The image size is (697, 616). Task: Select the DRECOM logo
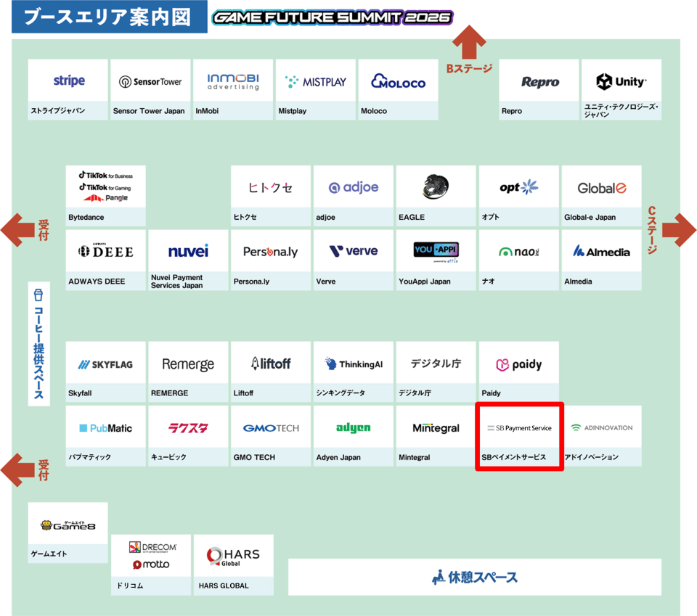click(152, 547)
